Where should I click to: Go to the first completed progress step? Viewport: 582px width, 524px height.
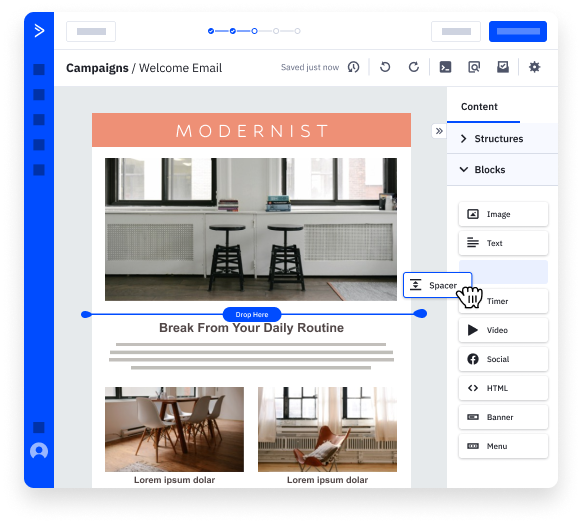pos(211,31)
